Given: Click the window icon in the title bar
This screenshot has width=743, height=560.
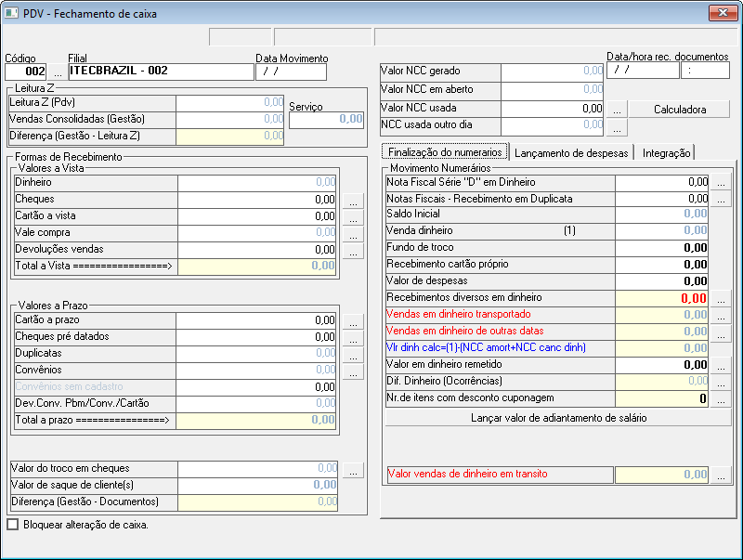Looking at the screenshot, I should click(11, 13).
